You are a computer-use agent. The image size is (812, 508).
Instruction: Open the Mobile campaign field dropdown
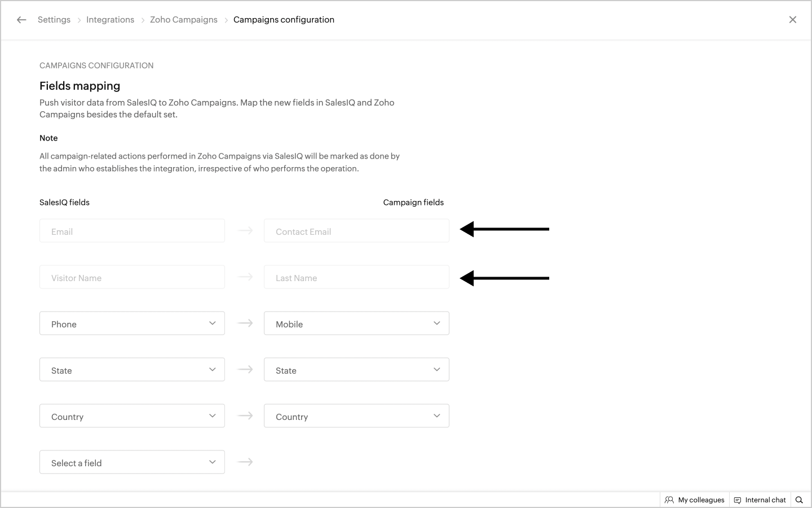tap(356, 323)
